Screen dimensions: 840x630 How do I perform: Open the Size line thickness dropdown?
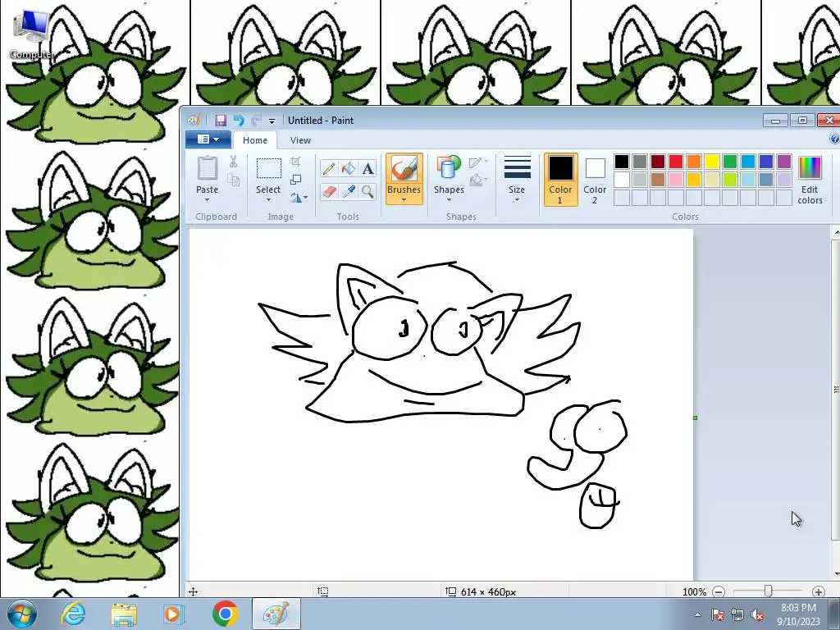tap(517, 180)
